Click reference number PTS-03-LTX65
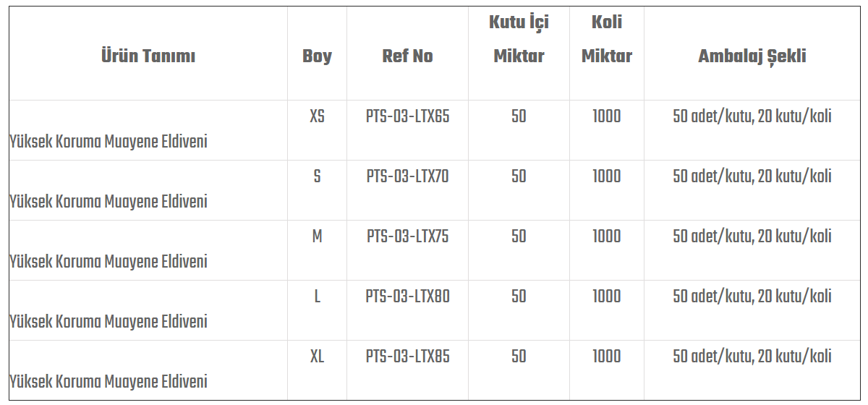Screen dimensions: 868x405 407,116
